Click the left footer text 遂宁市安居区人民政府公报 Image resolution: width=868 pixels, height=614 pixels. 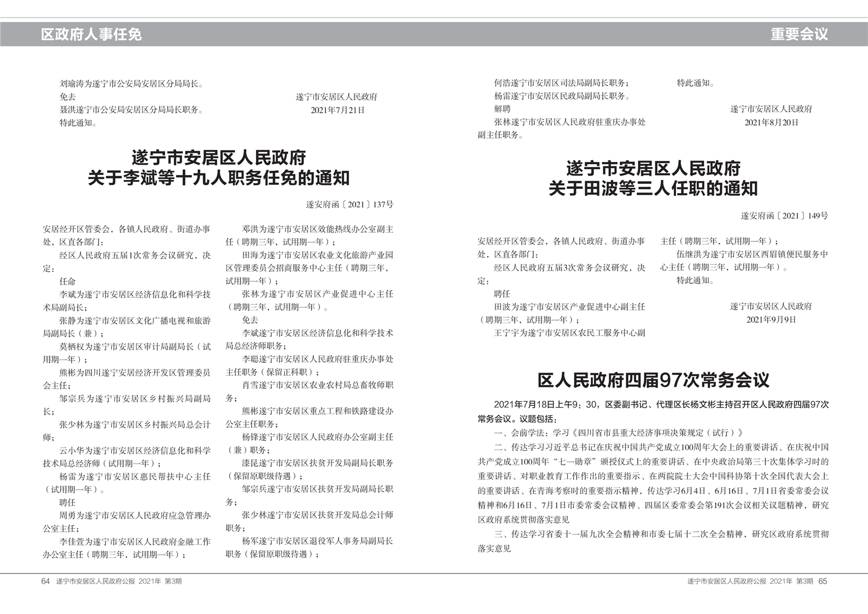(96, 581)
